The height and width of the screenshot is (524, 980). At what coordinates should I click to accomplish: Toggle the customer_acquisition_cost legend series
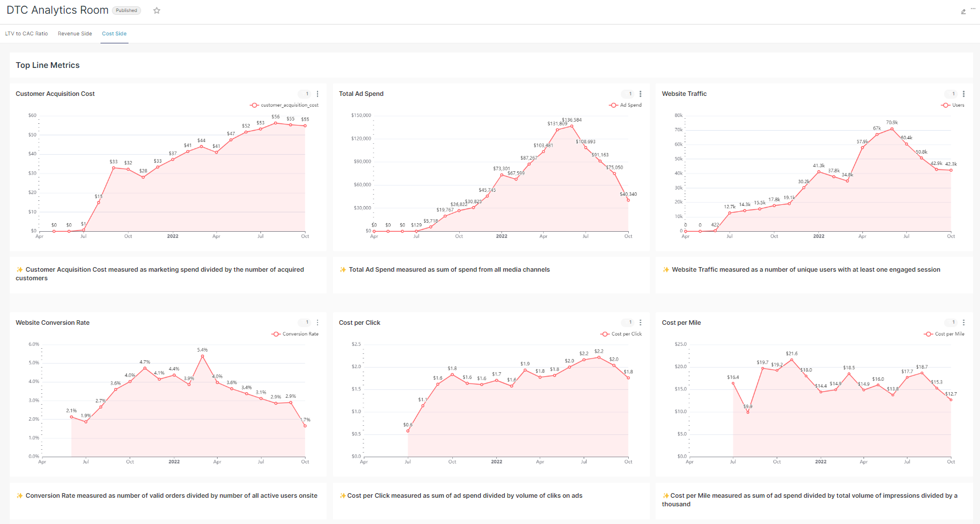[284, 105]
